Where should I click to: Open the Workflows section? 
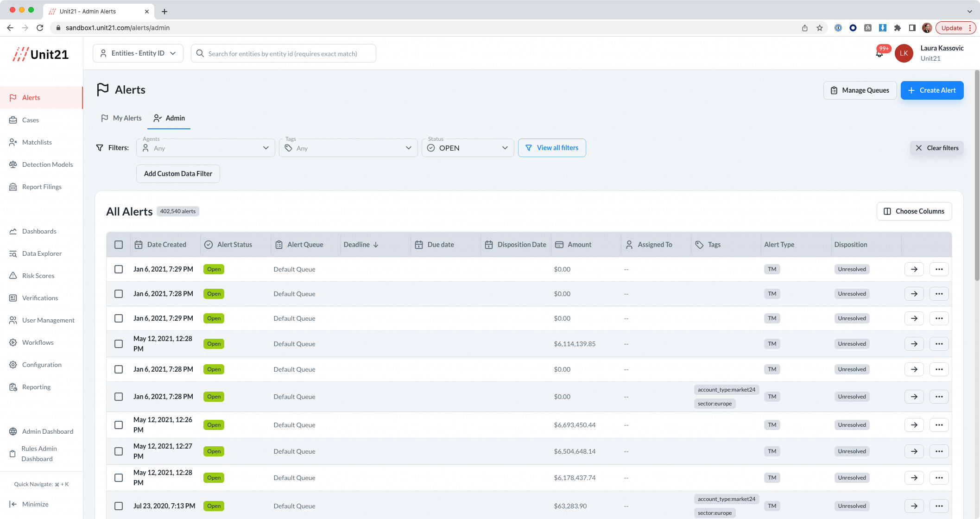38,342
